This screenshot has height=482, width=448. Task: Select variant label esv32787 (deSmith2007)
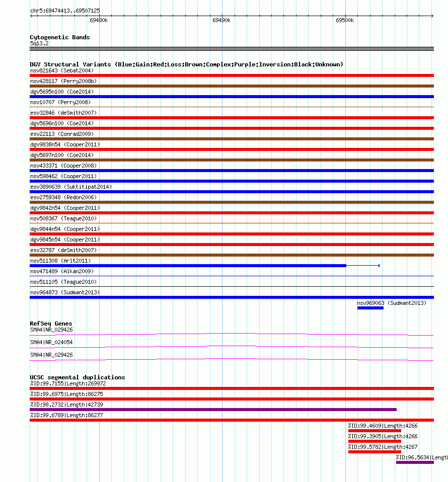pos(63,250)
